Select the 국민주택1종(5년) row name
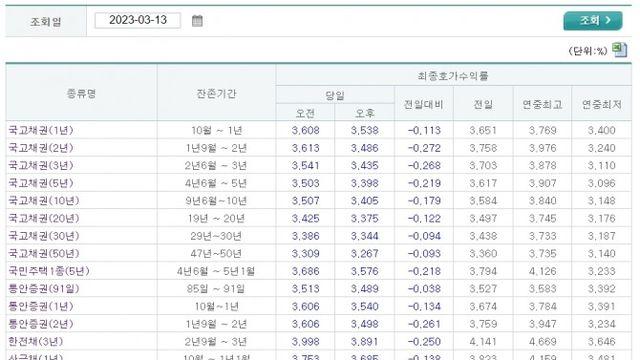The width and height of the screenshot is (640, 360). coord(49,271)
